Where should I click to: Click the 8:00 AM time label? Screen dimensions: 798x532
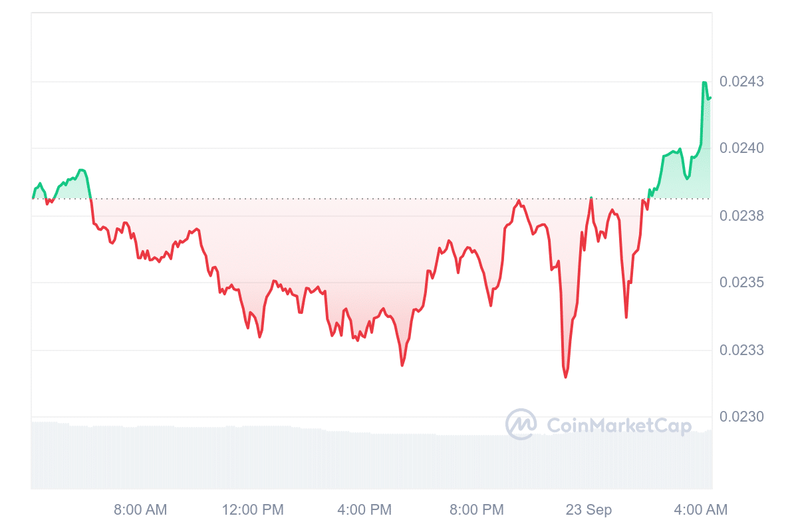[140, 510]
